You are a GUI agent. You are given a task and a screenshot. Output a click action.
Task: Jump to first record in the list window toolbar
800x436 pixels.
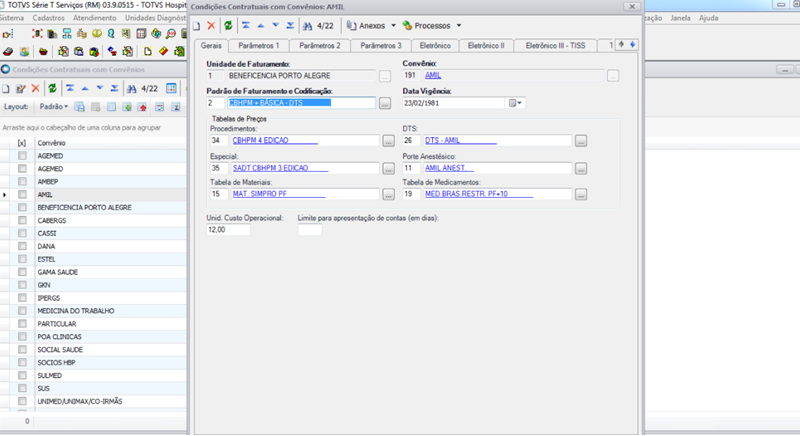(70, 89)
